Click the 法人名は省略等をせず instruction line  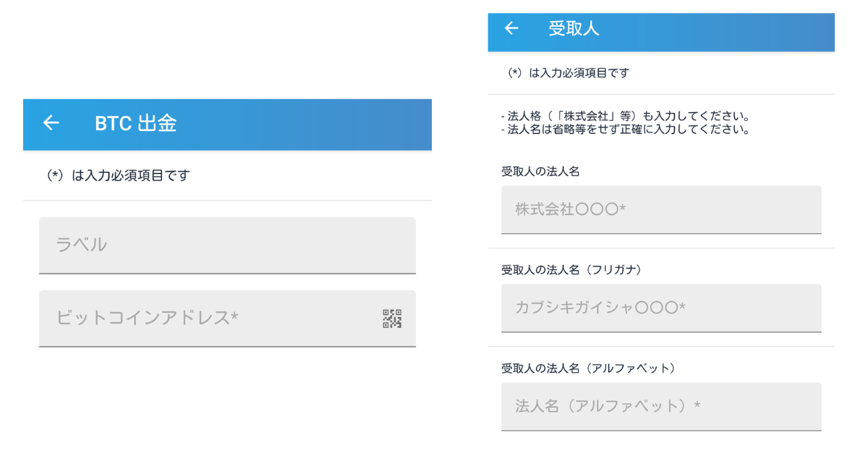(624, 130)
